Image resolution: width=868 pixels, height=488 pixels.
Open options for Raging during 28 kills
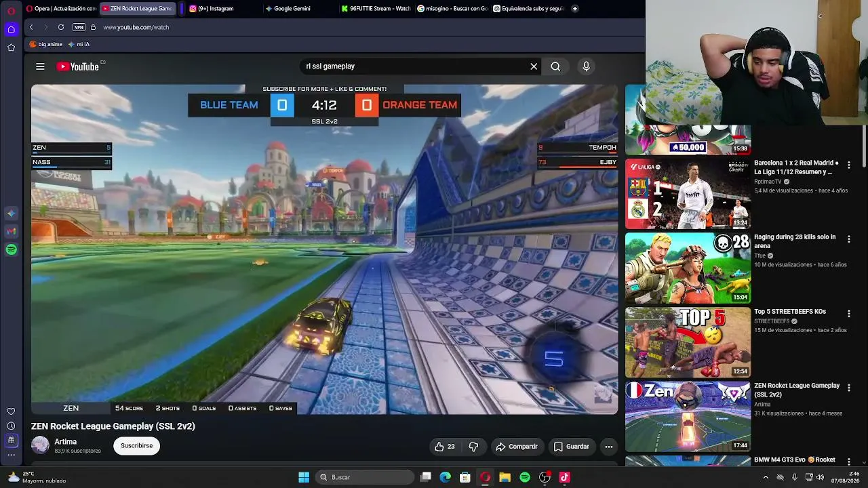click(848, 239)
